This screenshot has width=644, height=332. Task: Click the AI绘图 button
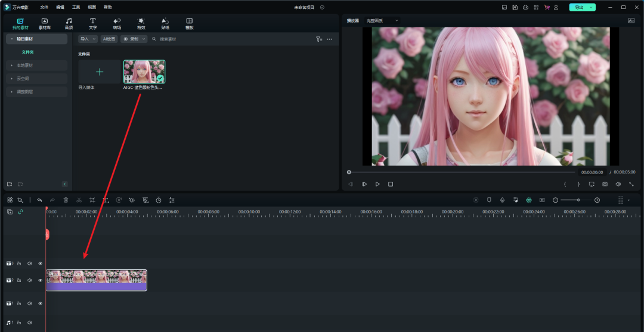[109, 39]
